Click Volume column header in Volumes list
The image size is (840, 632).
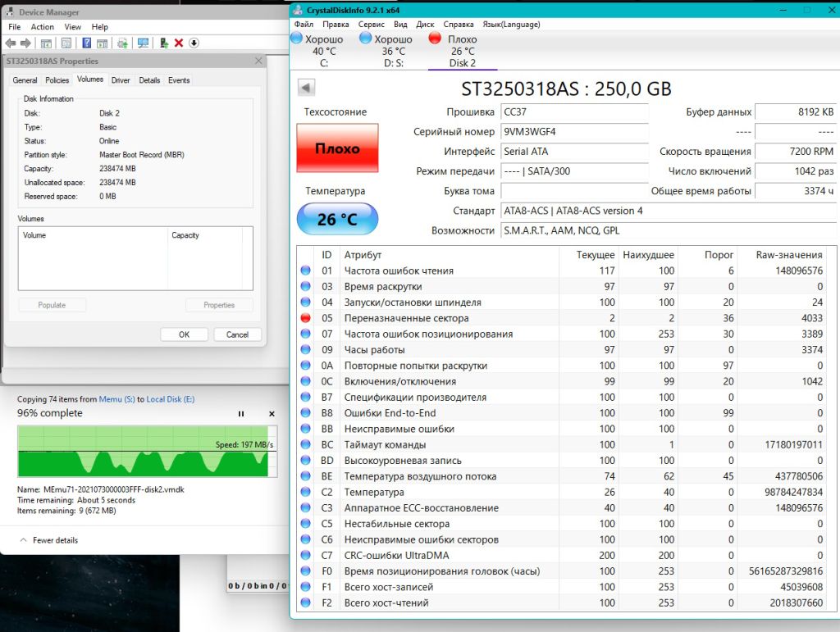93,235
